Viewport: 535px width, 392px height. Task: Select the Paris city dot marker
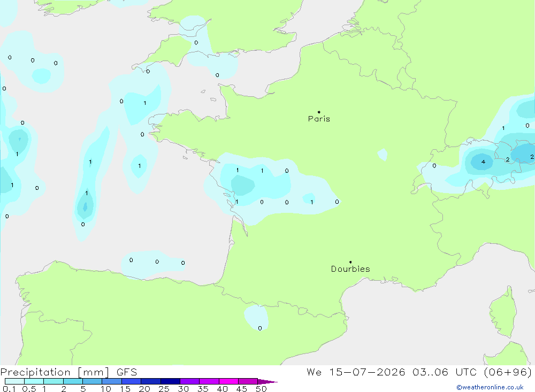pyautogui.click(x=319, y=112)
